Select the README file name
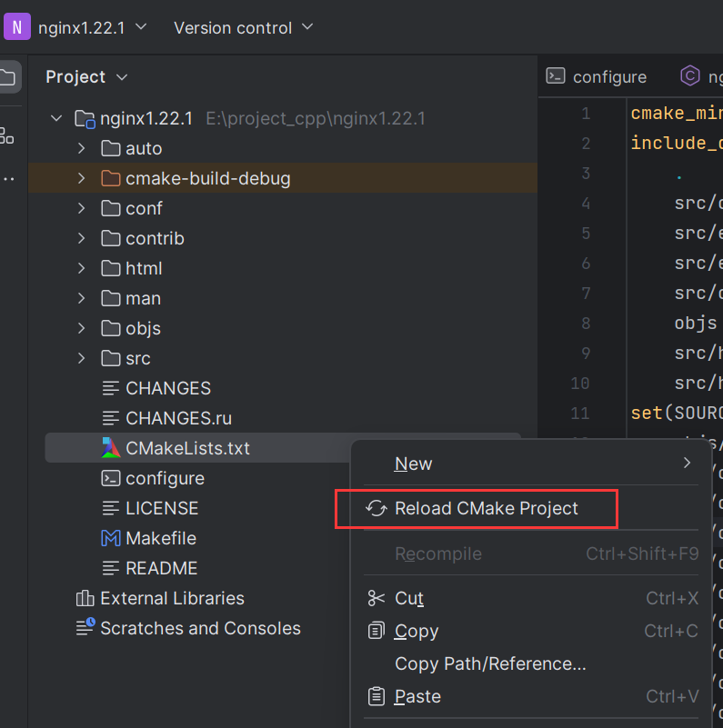This screenshot has height=728, width=723. tap(162, 568)
